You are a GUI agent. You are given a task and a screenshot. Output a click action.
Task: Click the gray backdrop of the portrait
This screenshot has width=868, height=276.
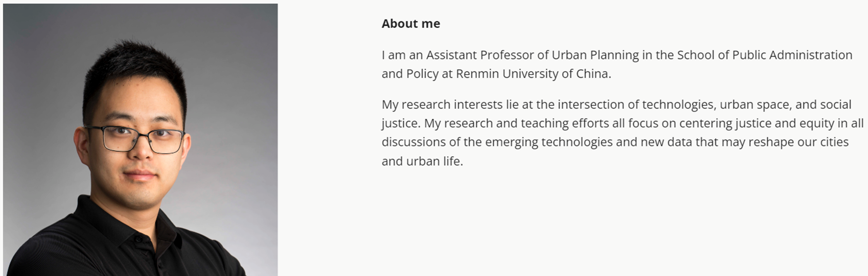(232, 73)
